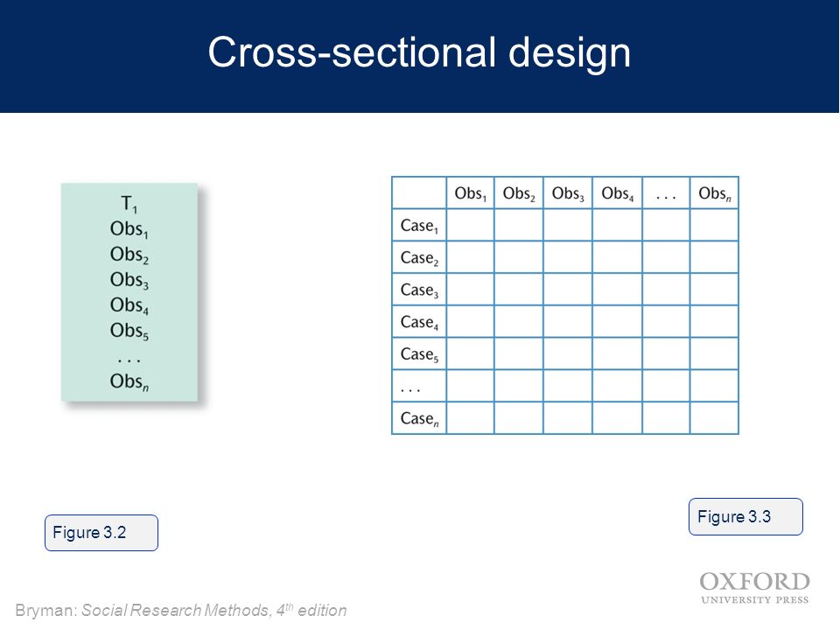Select the Case1 row header
This screenshot has height=630, width=840.
click(x=419, y=226)
